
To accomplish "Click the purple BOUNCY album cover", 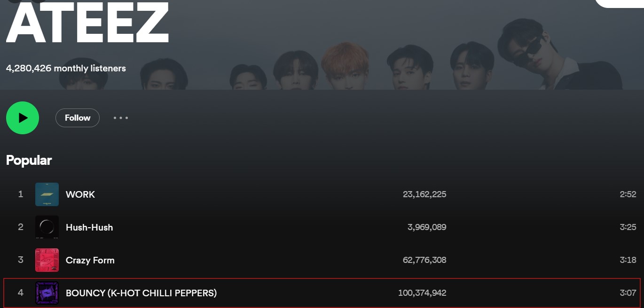I will point(47,293).
